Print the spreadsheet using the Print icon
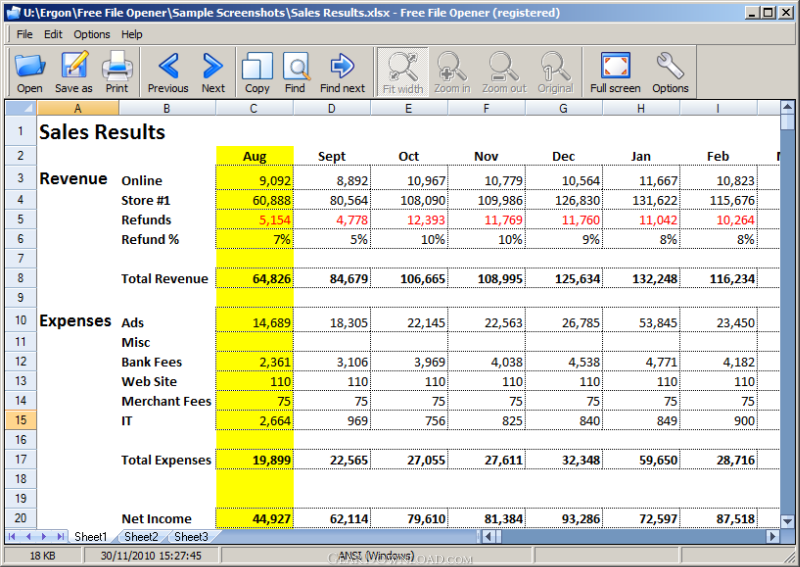The image size is (800, 567). pos(117,72)
